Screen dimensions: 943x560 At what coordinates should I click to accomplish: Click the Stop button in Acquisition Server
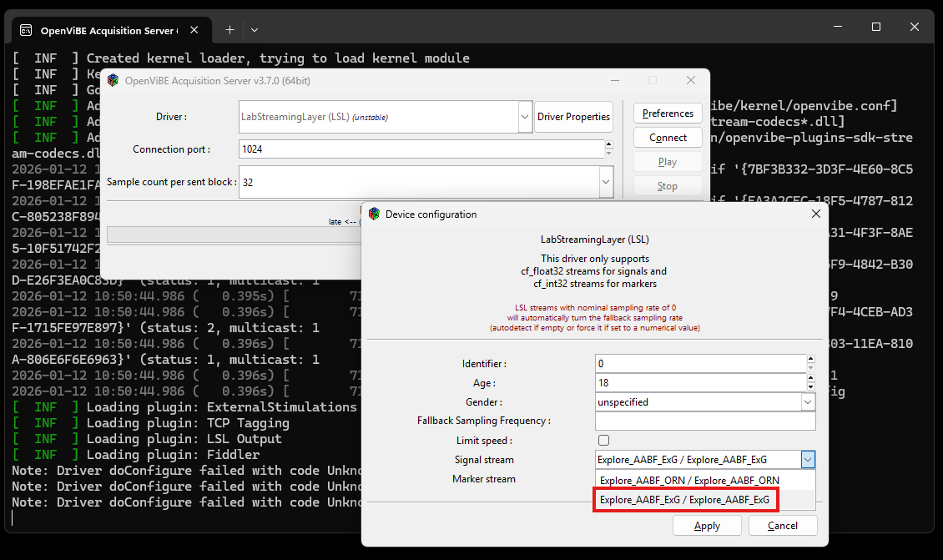[x=668, y=186]
